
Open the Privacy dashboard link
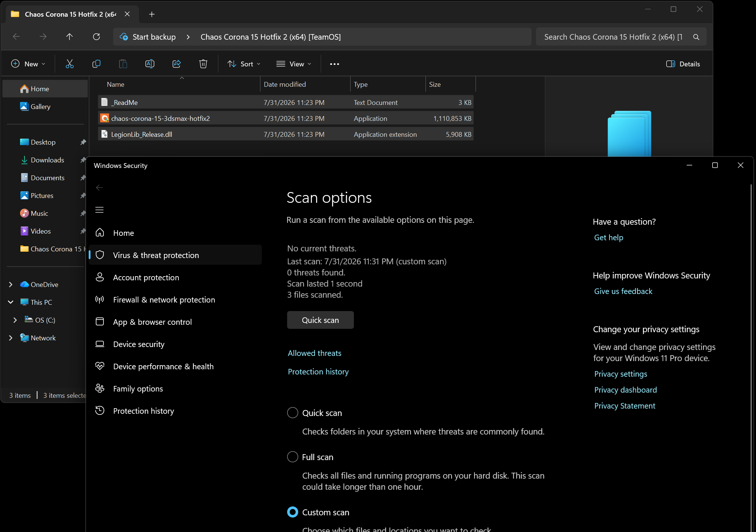(x=625, y=390)
